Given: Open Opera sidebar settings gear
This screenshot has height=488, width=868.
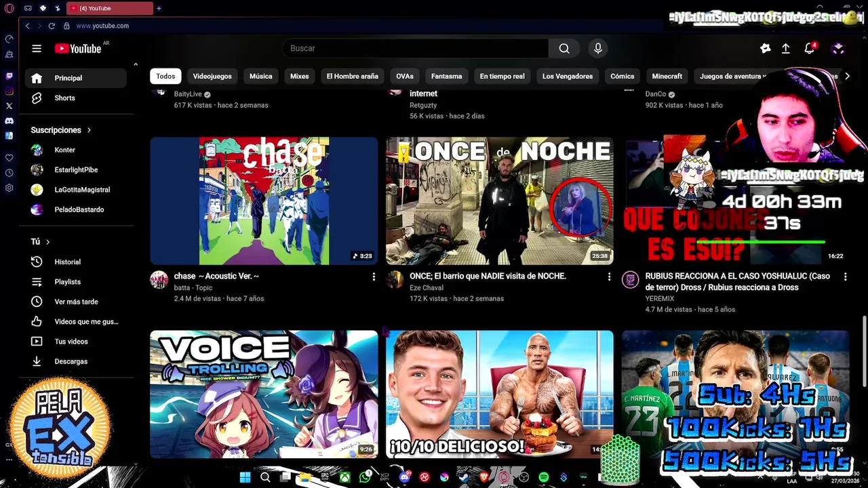Looking at the screenshot, I should (9, 188).
